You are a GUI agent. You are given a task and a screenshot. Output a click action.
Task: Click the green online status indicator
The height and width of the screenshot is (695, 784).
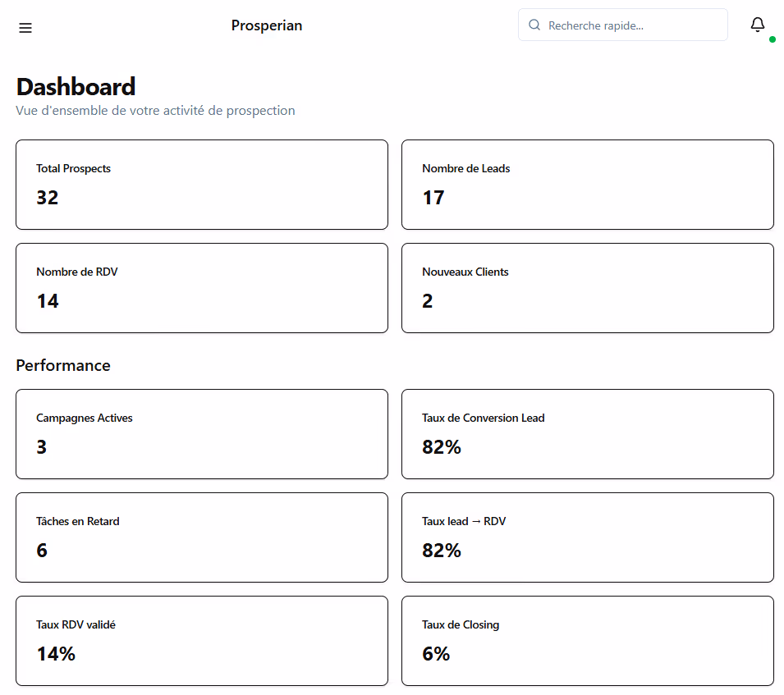pyautogui.click(x=773, y=39)
